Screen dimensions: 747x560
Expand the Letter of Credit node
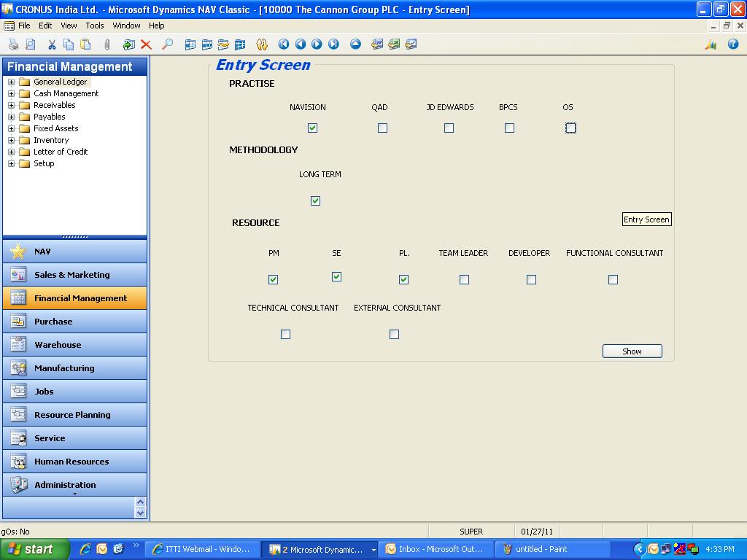11,152
